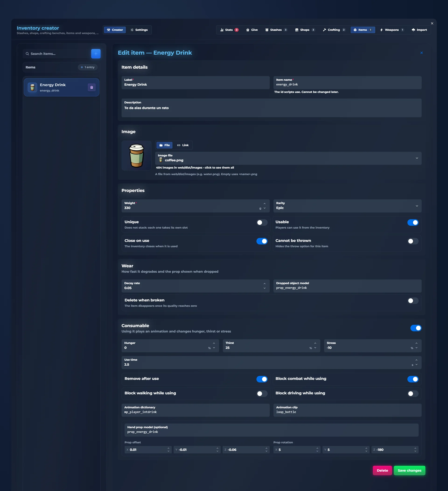
Task: Open the Crafting tab
Action: pyautogui.click(x=334, y=30)
